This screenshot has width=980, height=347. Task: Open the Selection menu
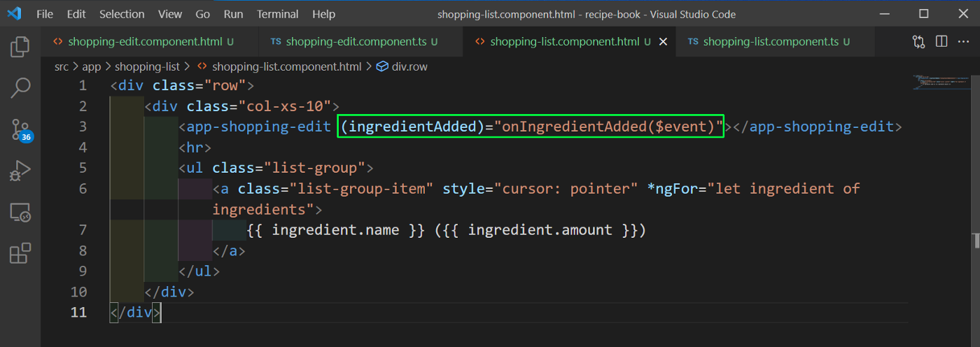(x=121, y=14)
